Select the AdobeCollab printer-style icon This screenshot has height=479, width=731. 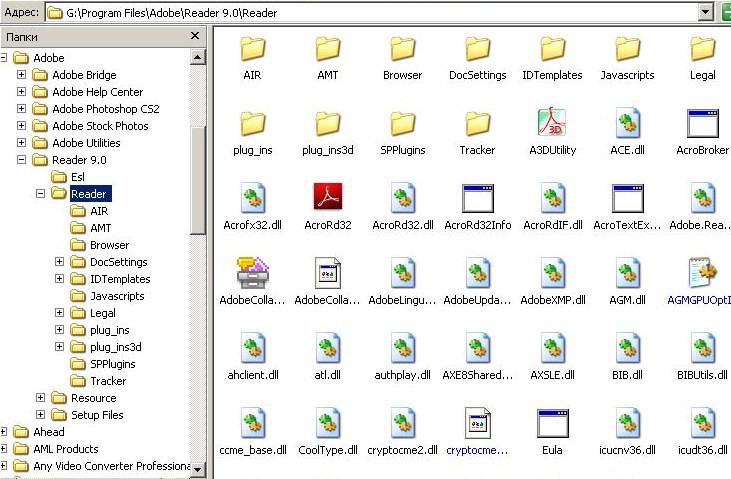[252, 273]
